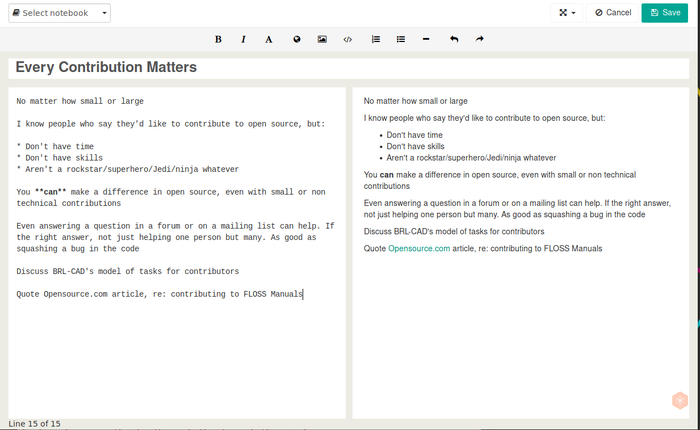
Task: Open the Select notebook dropdown
Action: [x=59, y=13]
